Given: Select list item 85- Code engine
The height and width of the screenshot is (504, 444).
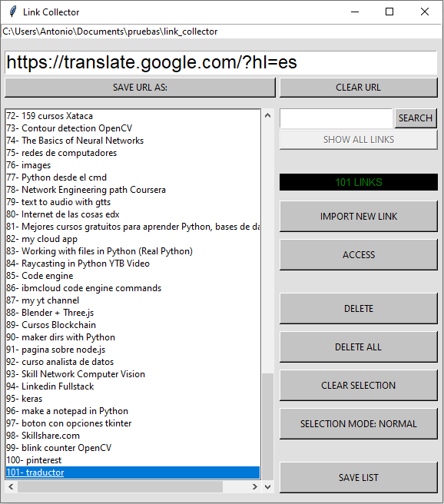Looking at the screenshot, I should [133, 276].
